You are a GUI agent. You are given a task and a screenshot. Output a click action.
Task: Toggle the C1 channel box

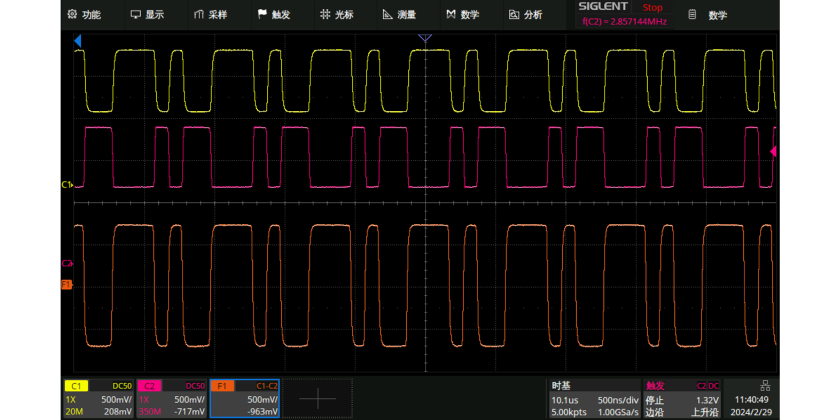[98, 398]
